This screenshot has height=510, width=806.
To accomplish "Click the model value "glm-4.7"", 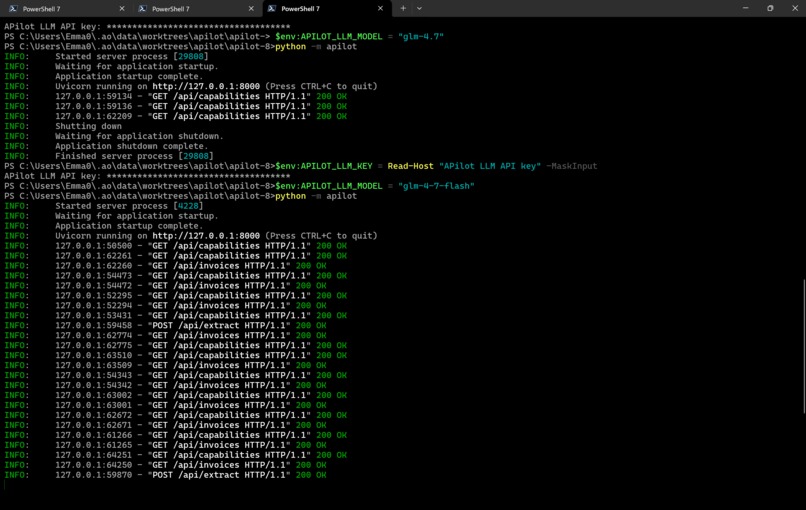I will coord(420,37).
